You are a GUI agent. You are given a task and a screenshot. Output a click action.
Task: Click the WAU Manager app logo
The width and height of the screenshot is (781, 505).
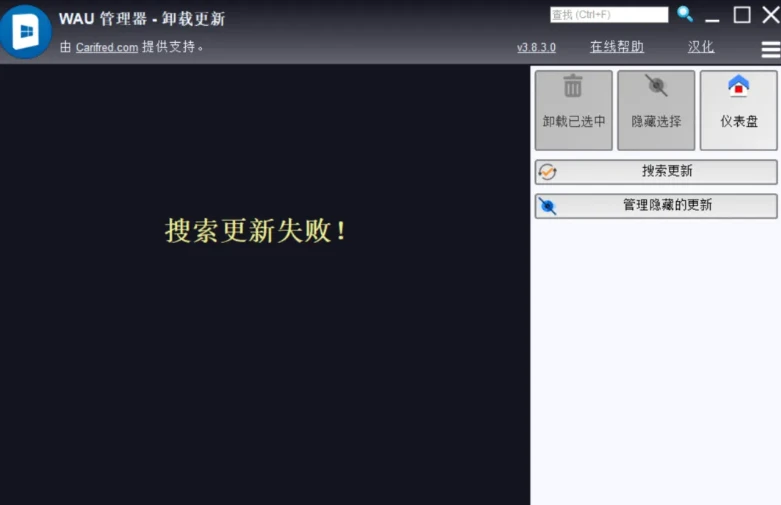(26, 32)
